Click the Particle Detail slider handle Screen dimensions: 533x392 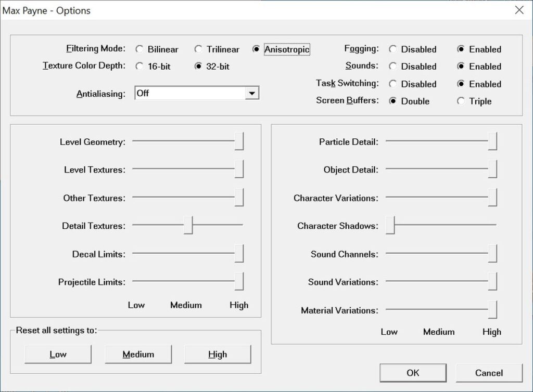point(492,141)
